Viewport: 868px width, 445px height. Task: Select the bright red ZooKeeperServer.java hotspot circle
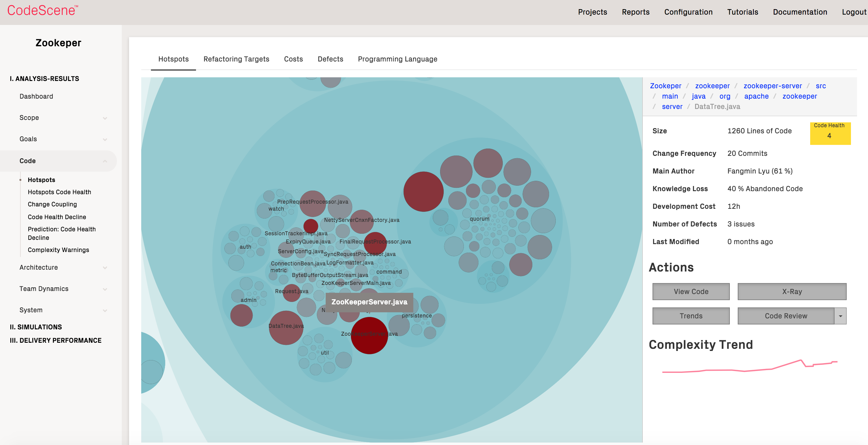click(x=369, y=335)
